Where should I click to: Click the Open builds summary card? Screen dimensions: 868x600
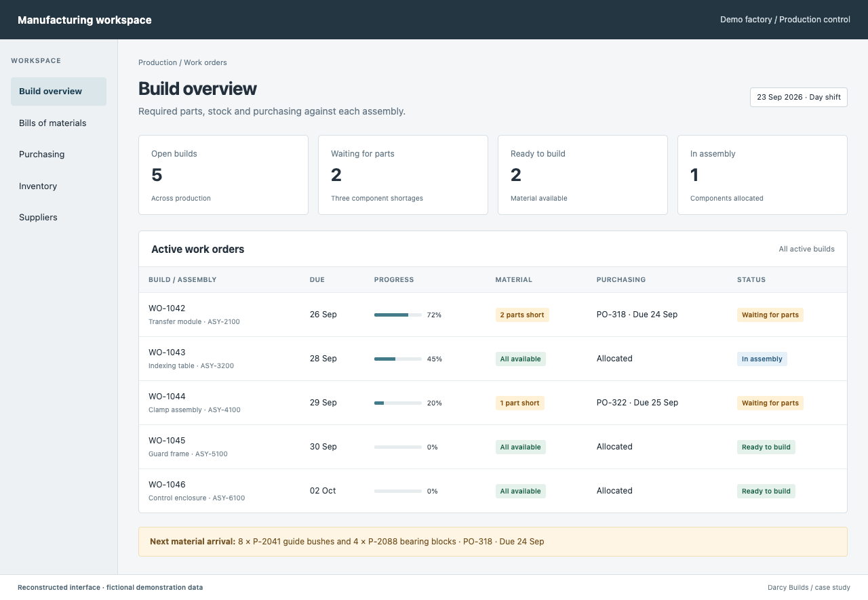pyautogui.click(x=223, y=175)
